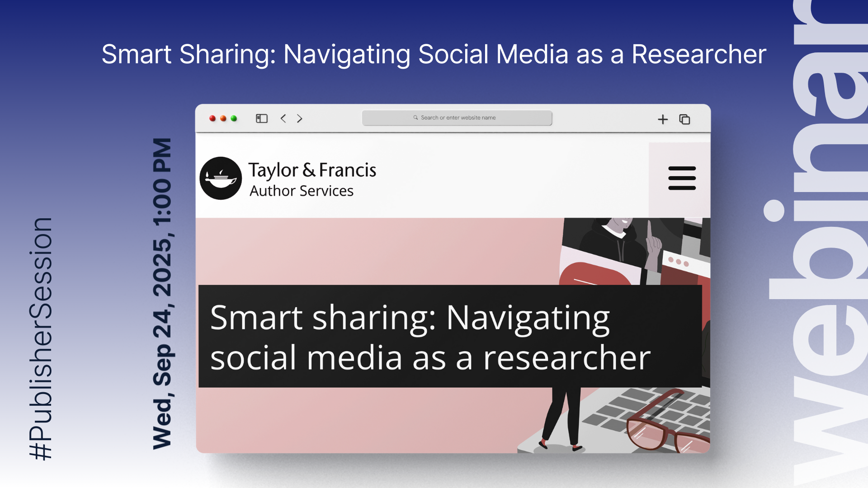Open the hamburger menu on Taylor & Francis page
868x488 pixels.
coord(682,178)
